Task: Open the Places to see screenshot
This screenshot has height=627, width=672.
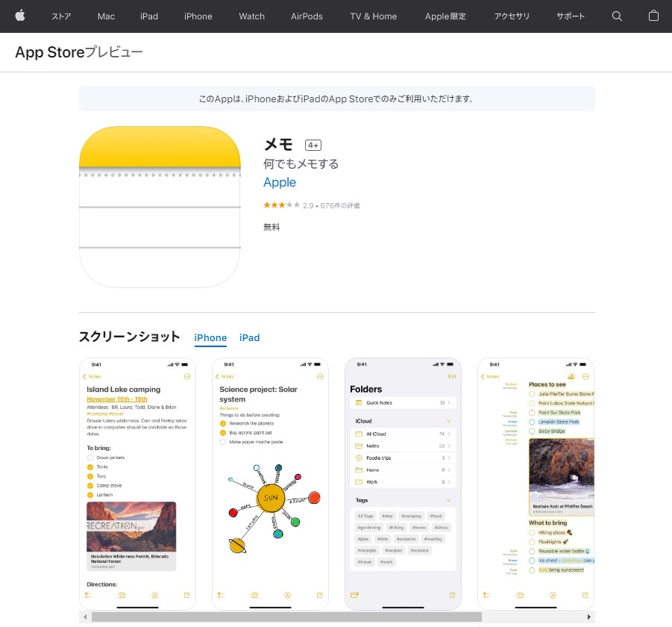Action: click(x=536, y=484)
